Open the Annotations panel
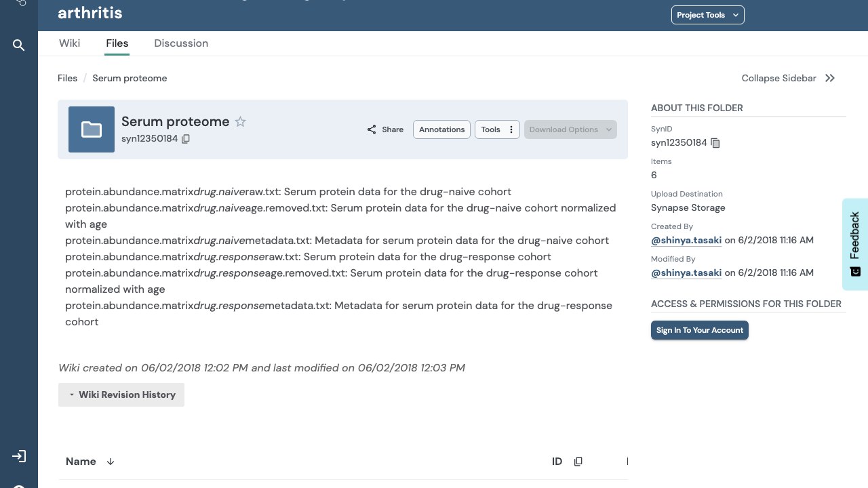The image size is (868, 488). [442, 129]
